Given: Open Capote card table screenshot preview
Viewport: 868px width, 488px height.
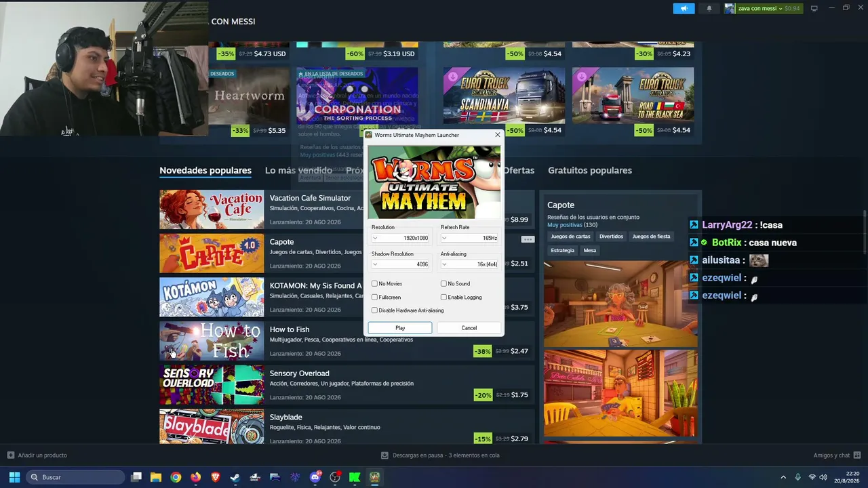Looking at the screenshot, I should tap(620, 304).
